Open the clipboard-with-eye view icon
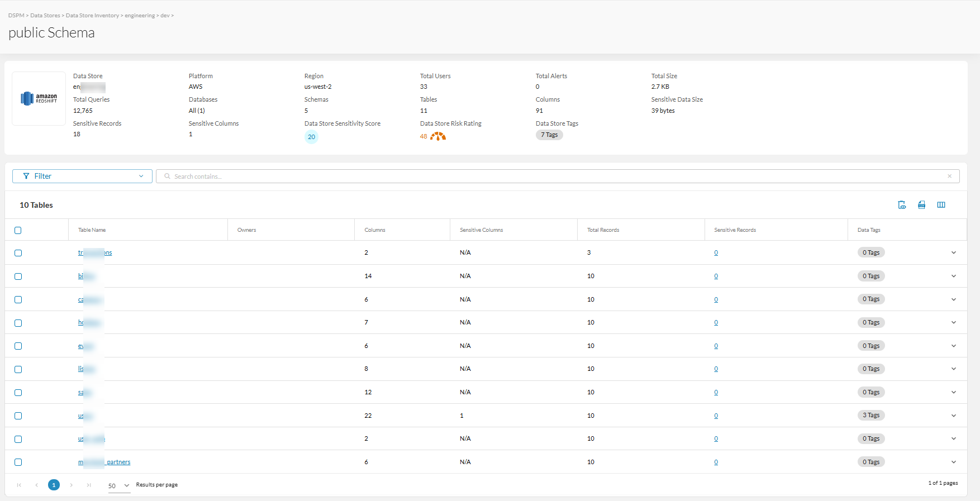 (x=902, y=205)
